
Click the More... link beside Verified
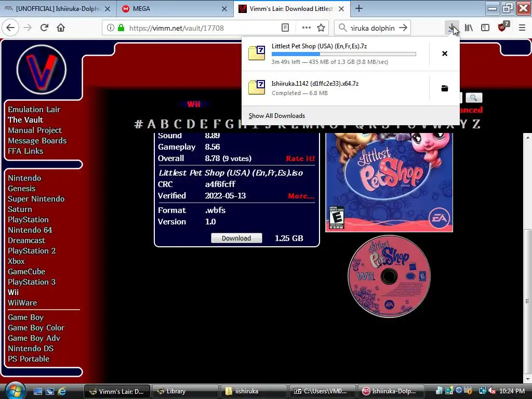(x=301, y=196)
